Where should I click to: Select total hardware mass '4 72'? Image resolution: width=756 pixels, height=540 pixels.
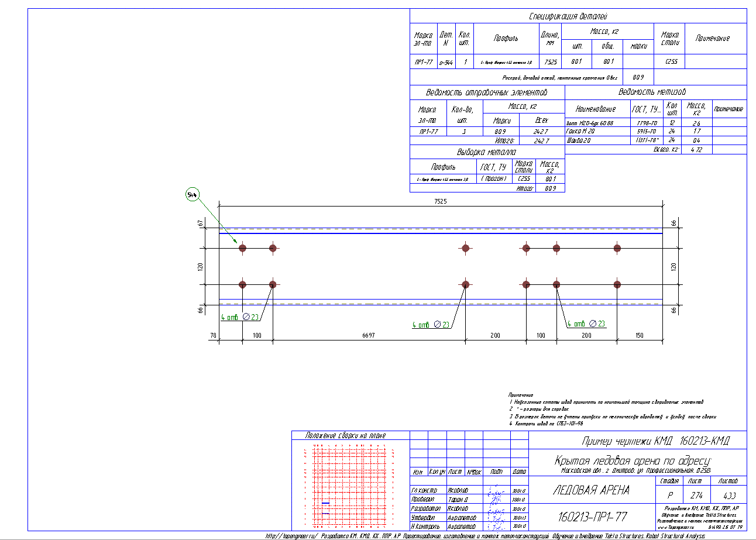coord(695,150)
